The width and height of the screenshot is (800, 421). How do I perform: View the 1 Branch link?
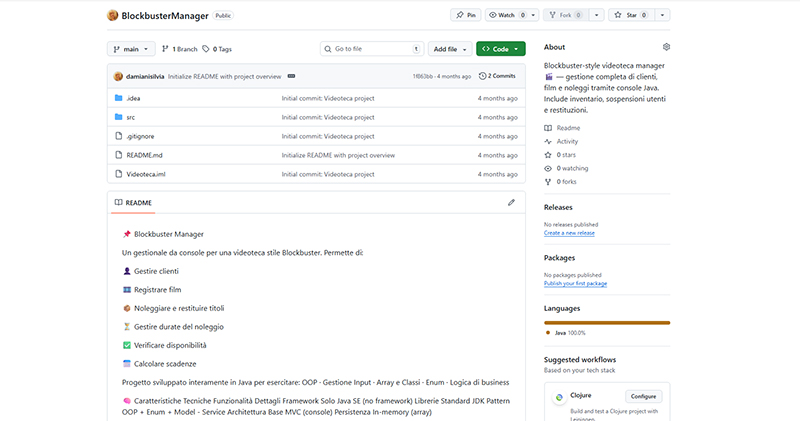(x=180, y=49)
